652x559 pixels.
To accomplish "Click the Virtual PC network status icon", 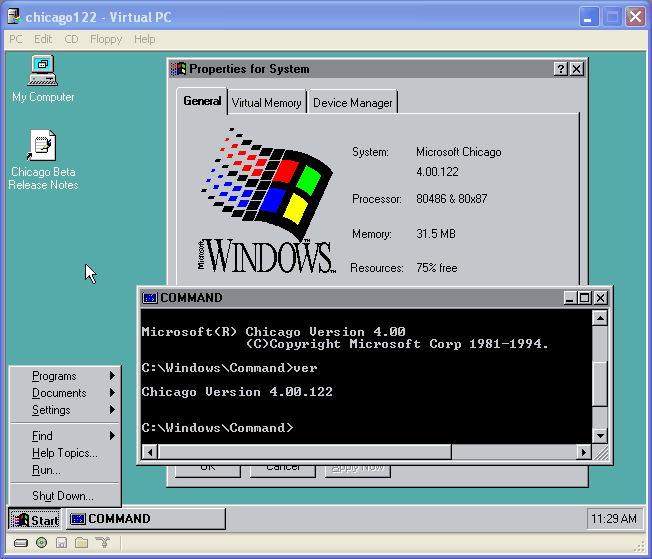I will pyautogui.click(x=102, y=542).
